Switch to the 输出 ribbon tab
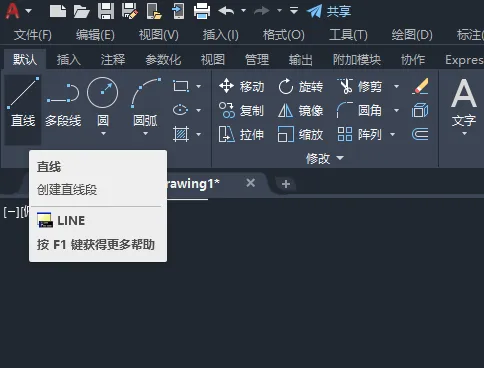Screen dimensions: 484x368 pyautogui.click(x=301, y=60)
